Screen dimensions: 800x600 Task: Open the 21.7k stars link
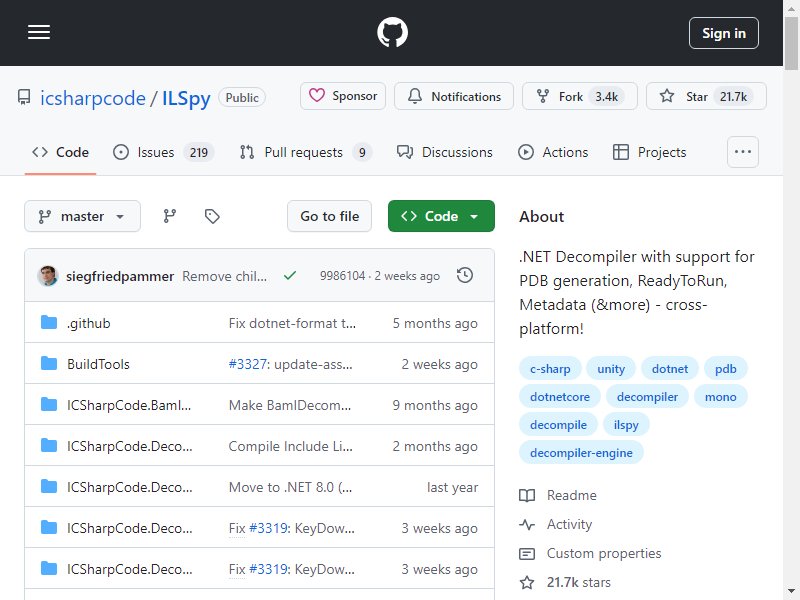tap(565, 582)
